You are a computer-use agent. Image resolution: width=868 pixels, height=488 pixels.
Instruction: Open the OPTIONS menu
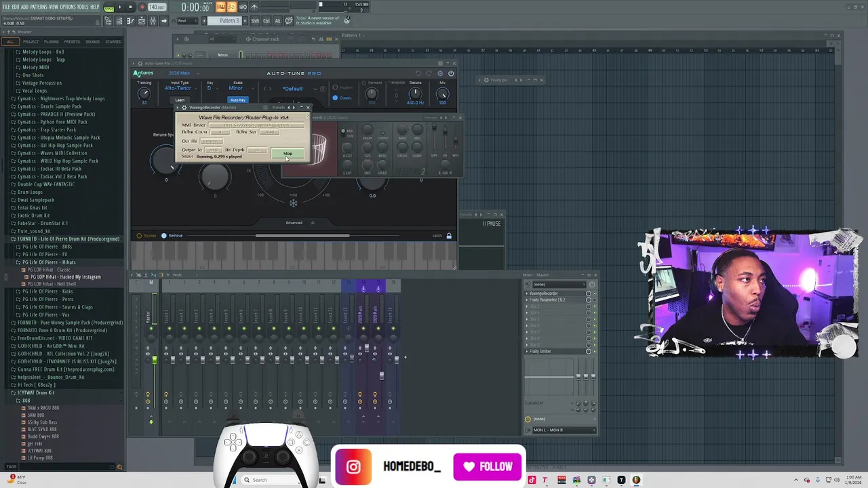click(68, 7)
